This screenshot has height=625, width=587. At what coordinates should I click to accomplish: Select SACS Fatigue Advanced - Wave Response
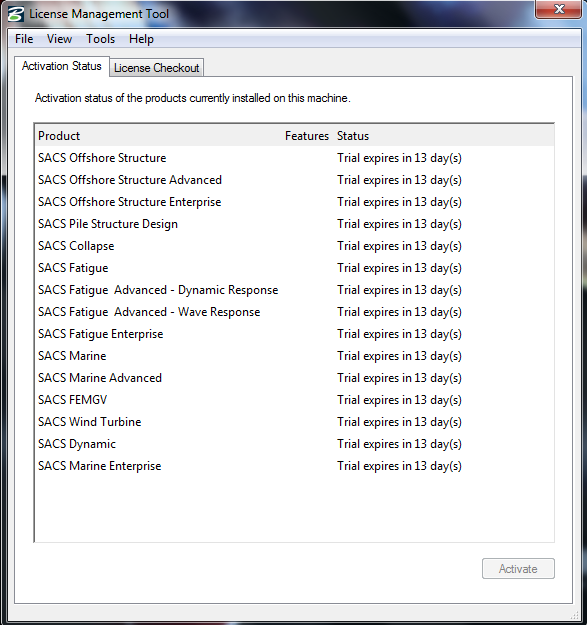click(x=294, y=312)
